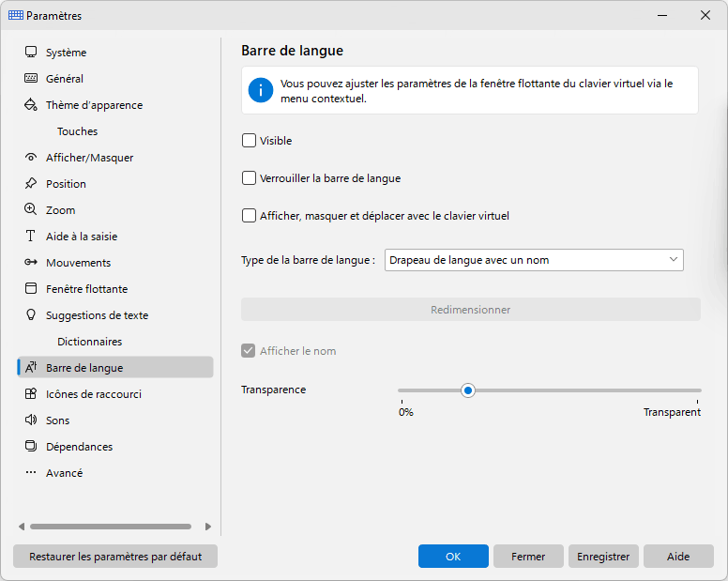The height and width of the screenshot is (581, 728).
Task: Click the Barre de langue icon
Action: (31, 367)
